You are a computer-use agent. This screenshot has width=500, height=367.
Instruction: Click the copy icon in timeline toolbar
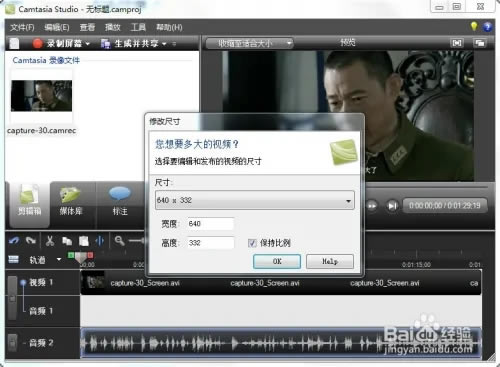(x=67, y=241)
